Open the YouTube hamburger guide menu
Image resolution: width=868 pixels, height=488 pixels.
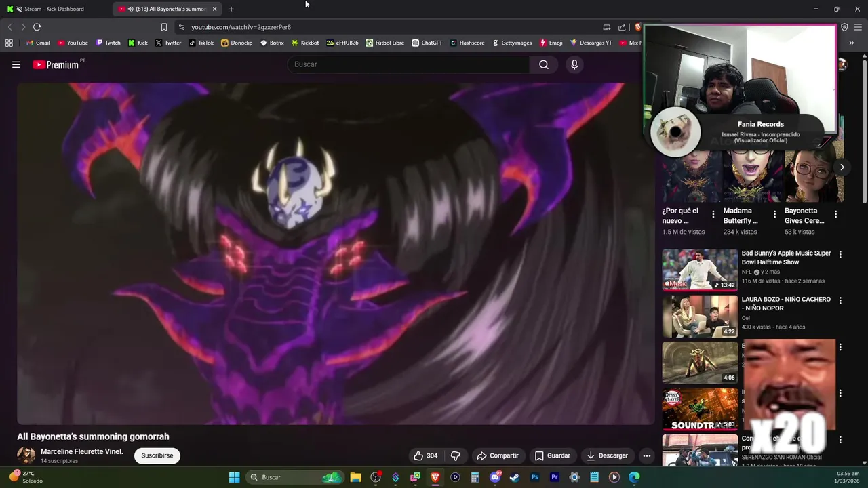pyautogui.click(x=16, y=64)
